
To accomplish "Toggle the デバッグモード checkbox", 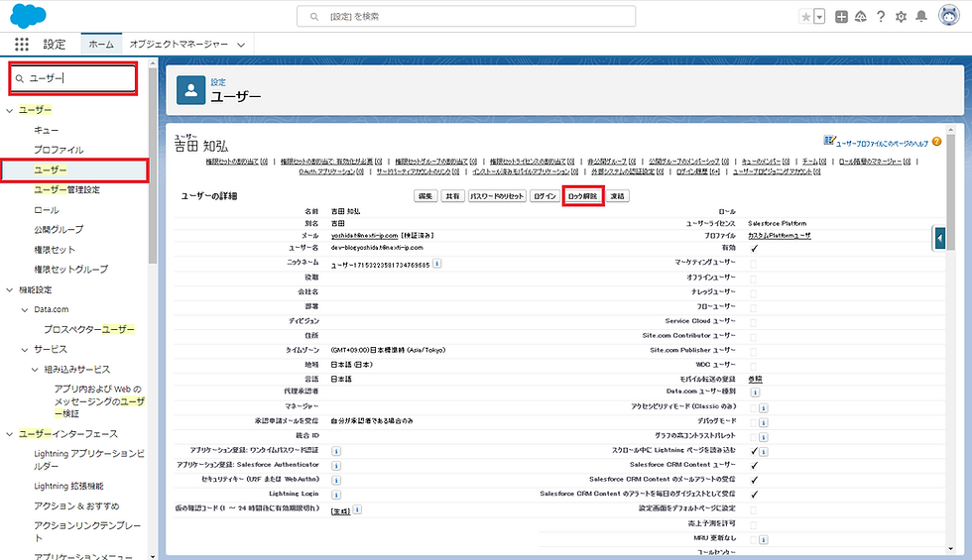I will pyautogui.click(x=753, y=422).
